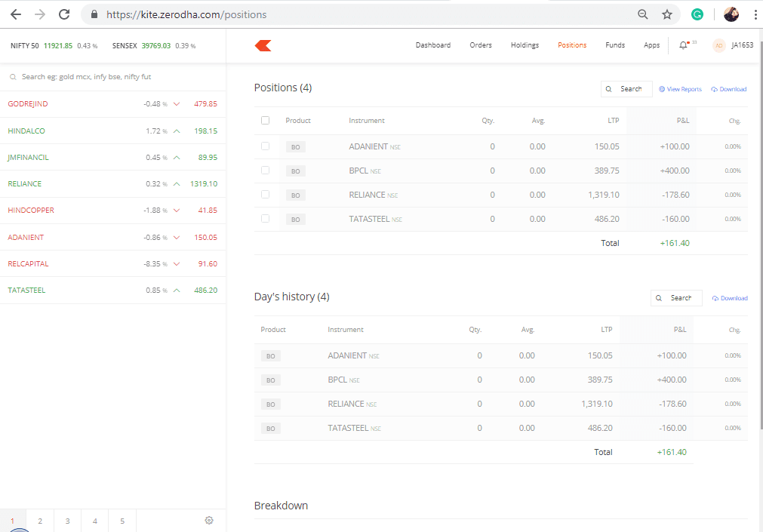This screenshot has height=532, width=763.
Task: Open the Funds tab
Action: point(615,45)
